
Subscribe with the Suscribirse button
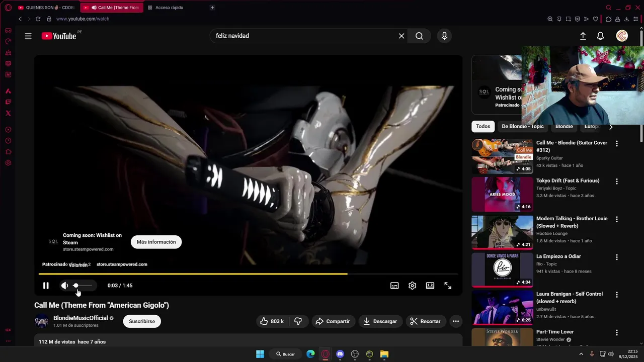point(142,321)
